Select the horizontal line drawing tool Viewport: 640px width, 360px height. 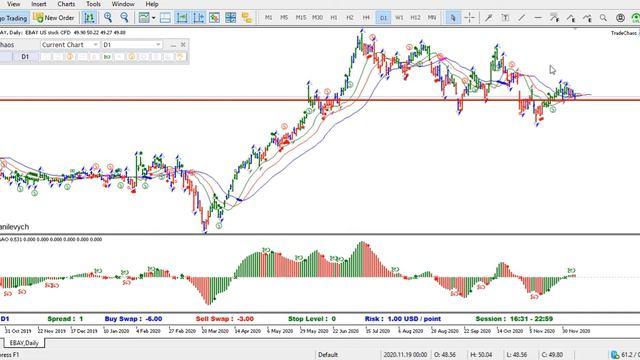click(x=538, y=18)
